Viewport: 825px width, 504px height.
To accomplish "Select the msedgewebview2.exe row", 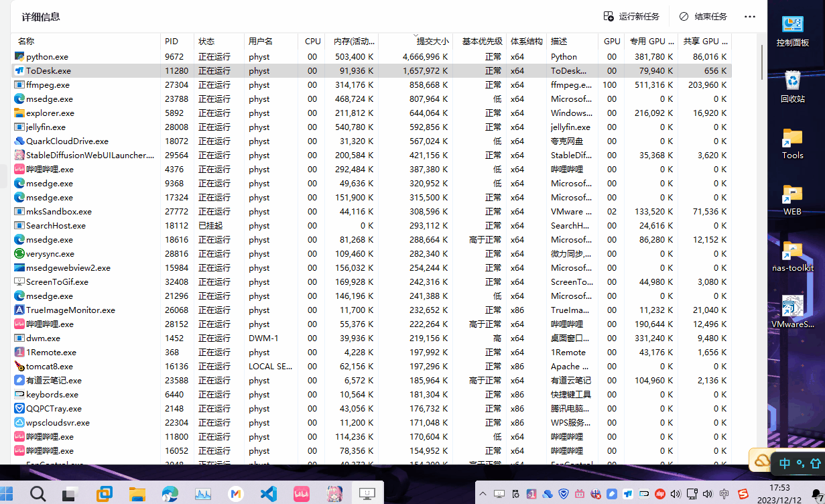I will [372, 268].
